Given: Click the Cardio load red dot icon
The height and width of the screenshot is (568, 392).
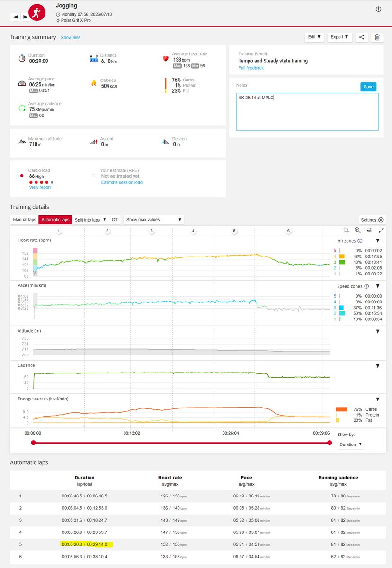Looking at the screenshot, I should coord(22,176).
